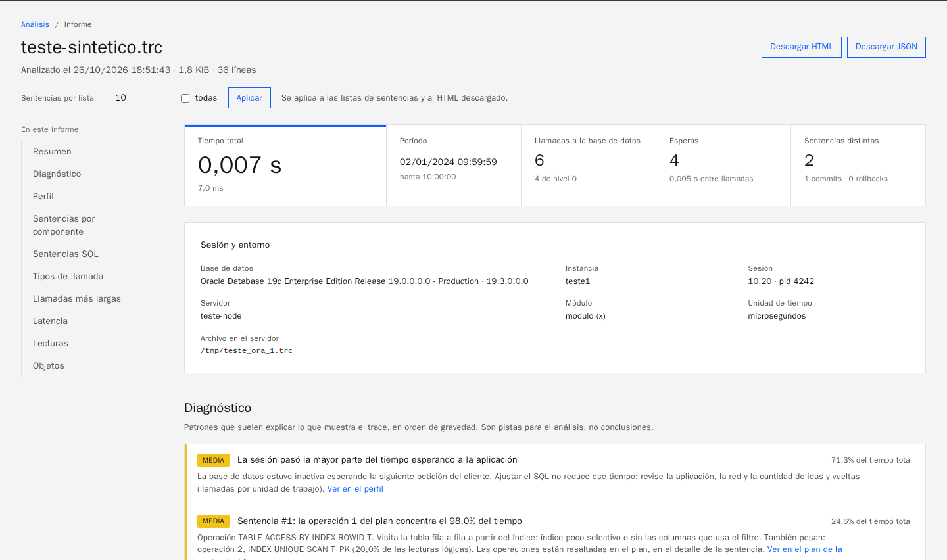Viewport: 947px width, 560px height.
Task: Open "Ver en el plan de la" sentencia link
Action: [804, 549]
